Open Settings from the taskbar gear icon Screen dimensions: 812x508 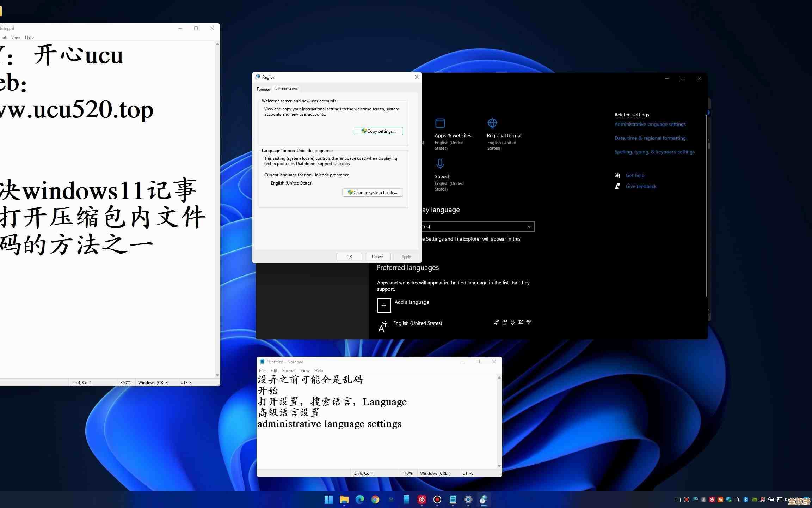pos(468,500)
